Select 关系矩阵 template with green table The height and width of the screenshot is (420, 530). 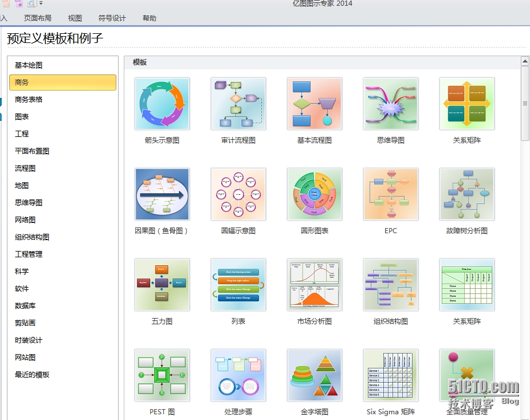(467, 285)
